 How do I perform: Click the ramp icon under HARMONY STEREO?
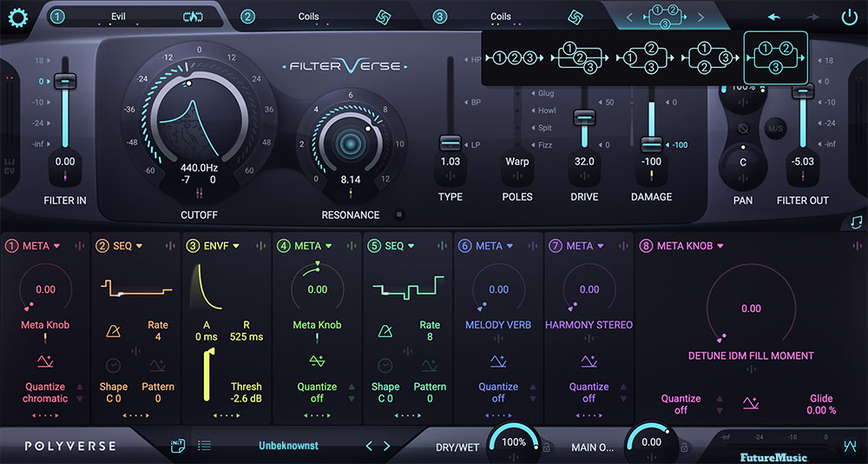[589, 362]
